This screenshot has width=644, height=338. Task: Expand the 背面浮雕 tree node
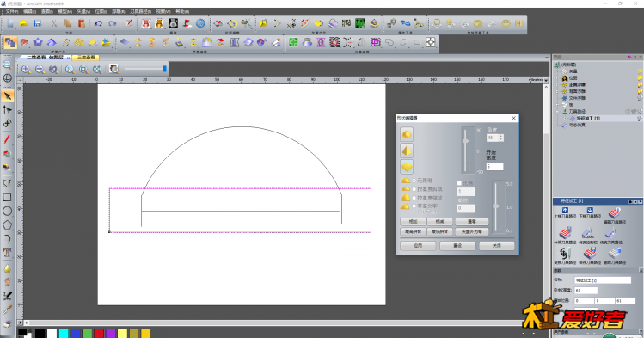[x=558, y=91]
